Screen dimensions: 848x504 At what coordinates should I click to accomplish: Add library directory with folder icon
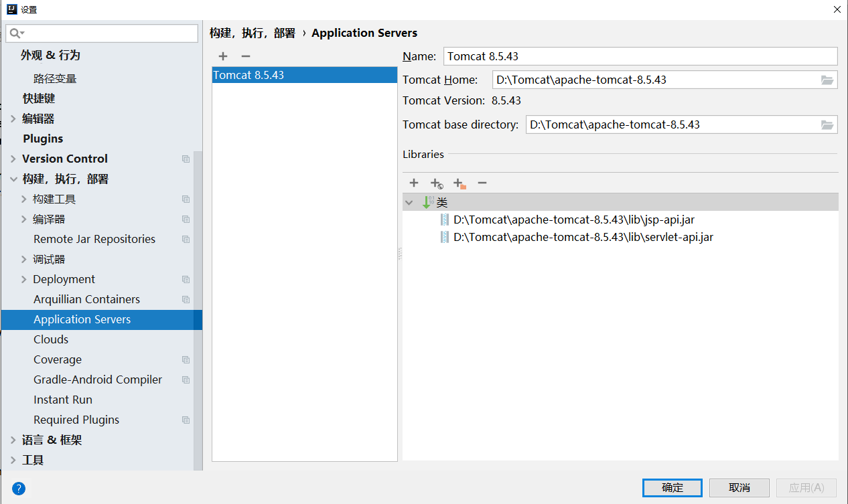click(x=460, y=183)
